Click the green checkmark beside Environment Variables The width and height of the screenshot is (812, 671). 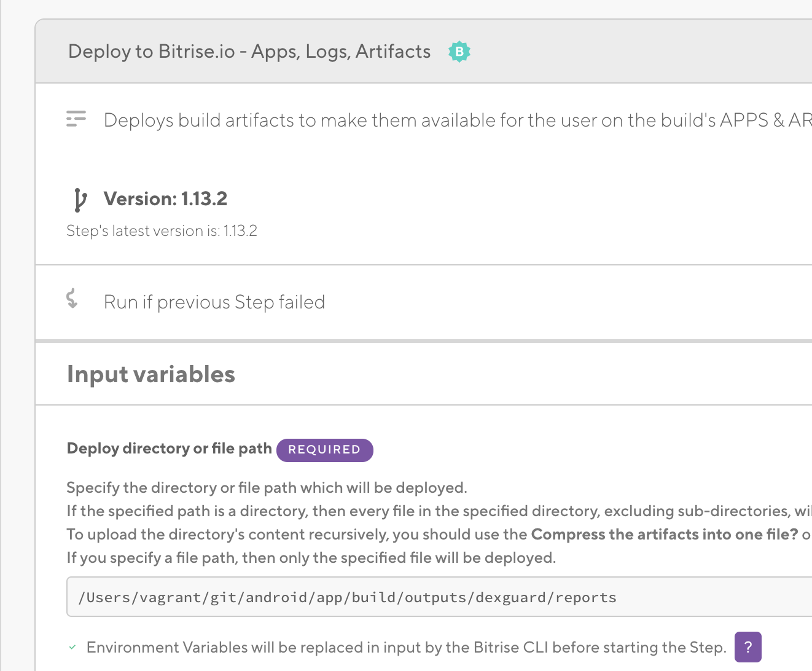[x=72, y=647]
